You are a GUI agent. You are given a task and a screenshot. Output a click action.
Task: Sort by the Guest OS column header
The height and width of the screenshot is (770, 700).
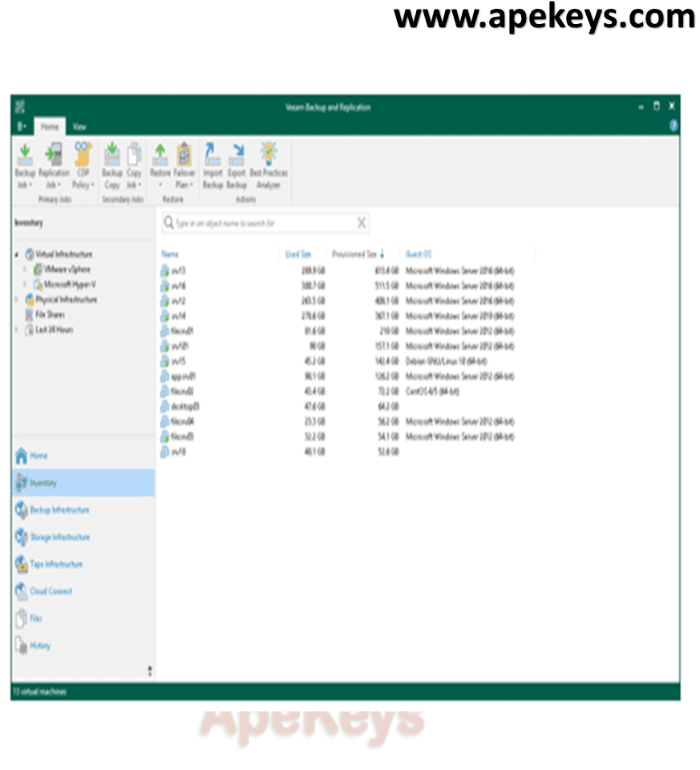(419, 254)
